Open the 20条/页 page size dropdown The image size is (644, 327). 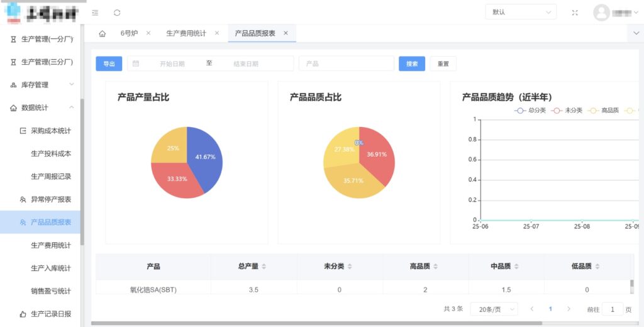[494, 309]
